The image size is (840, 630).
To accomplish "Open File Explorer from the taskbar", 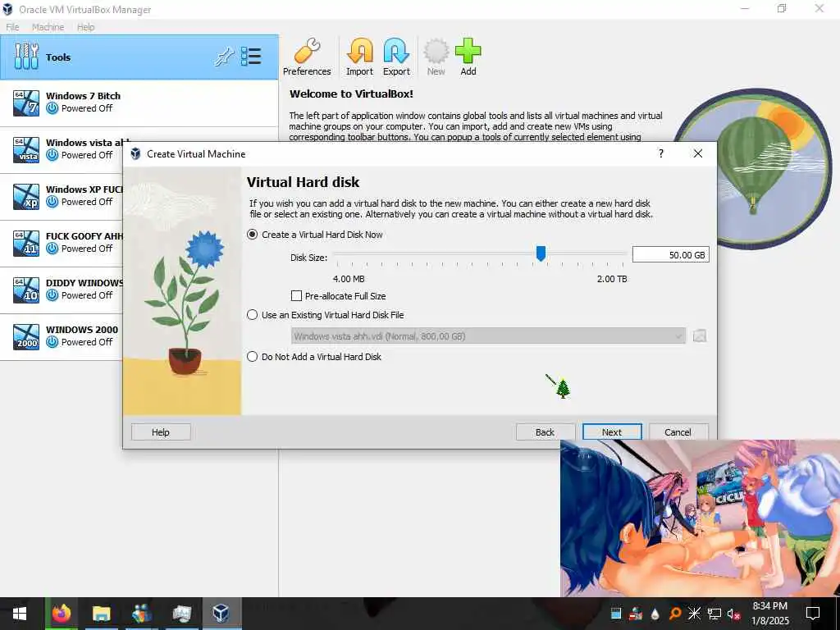I will tap(101, 614).
